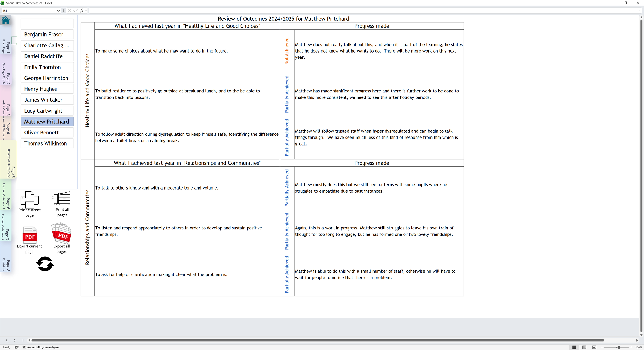Select Benjamin Fraser in the pupil list
Screen dimensions: 644x350
(x=47, y=35)
